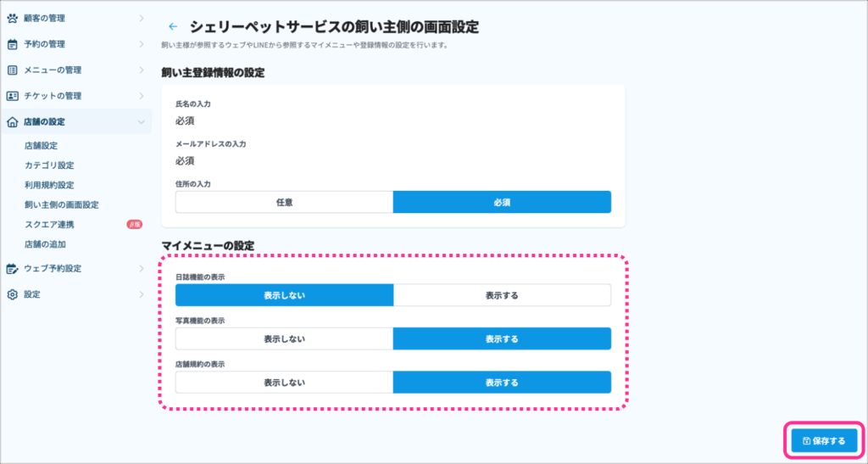The height and width of the screenshot is (464, 868).
Task: Click the calendar icon for 予約の管理
Action: (12, 44)
